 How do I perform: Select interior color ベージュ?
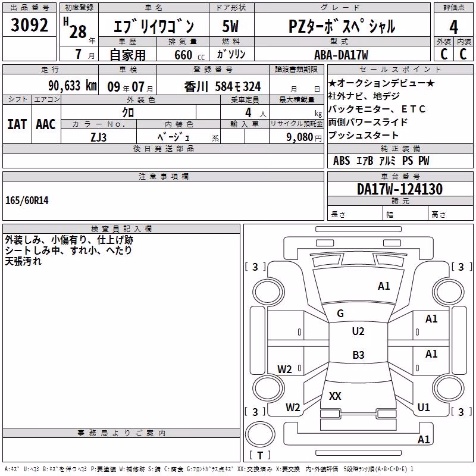click(174, 137)
